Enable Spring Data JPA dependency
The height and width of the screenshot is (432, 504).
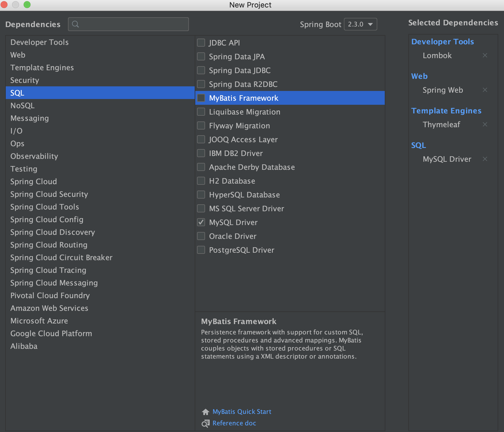coord(201,56)
